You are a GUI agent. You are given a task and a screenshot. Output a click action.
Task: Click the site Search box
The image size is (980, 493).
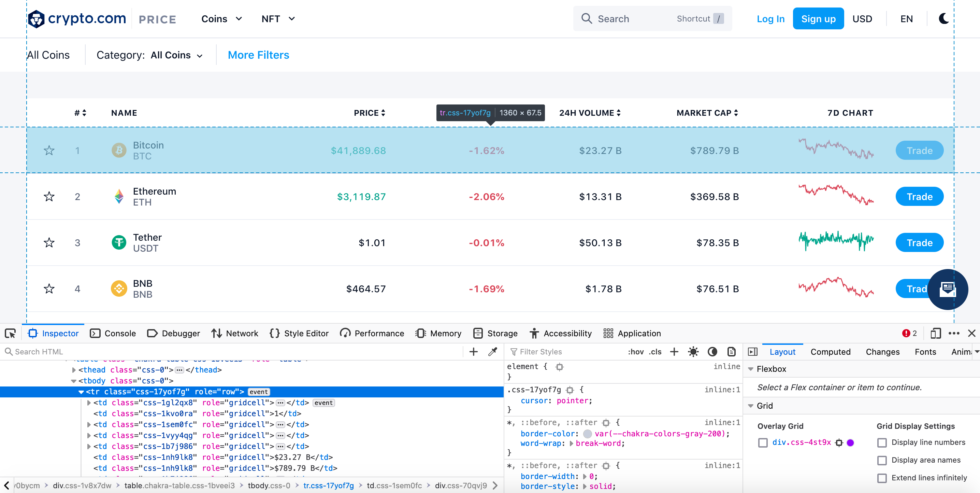652,18
